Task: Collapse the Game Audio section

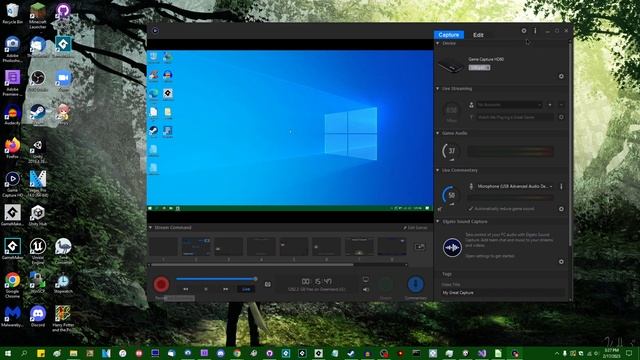Action: pyautogui.click(x=438, y=133)
